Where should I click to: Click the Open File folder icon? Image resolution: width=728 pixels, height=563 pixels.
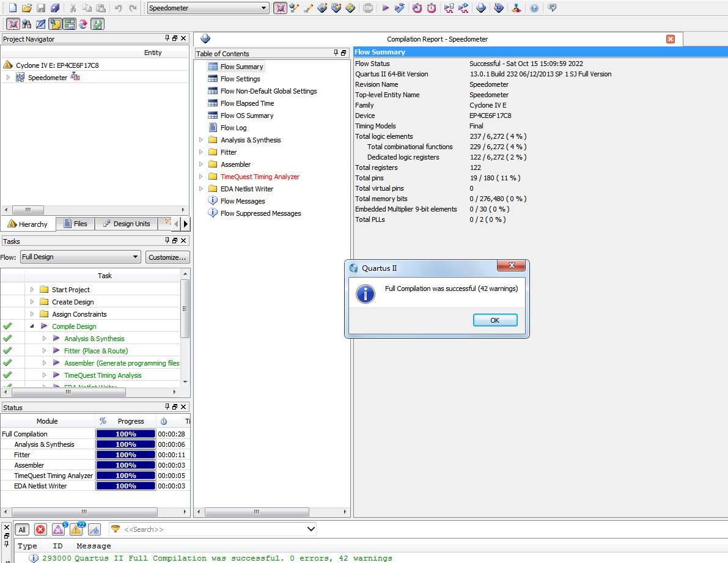coord(27,8)
